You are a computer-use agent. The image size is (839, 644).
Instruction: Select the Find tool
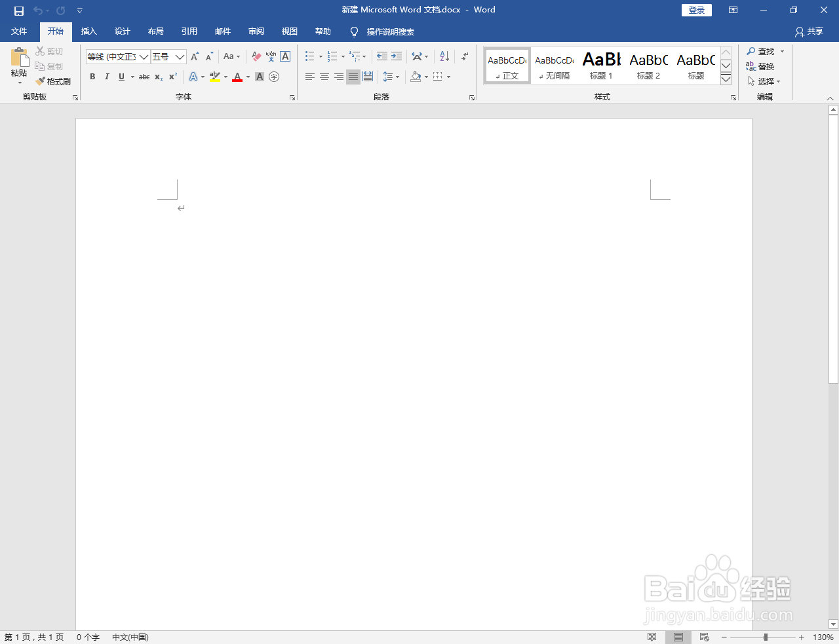[762, 51]
